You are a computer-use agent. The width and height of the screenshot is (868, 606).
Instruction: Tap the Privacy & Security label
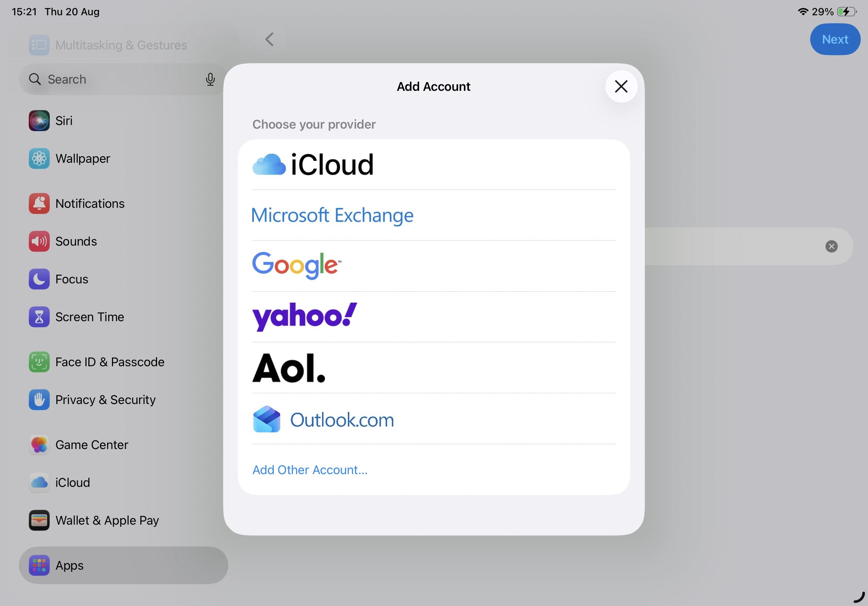pyautogui.click(x=105, y=400)
